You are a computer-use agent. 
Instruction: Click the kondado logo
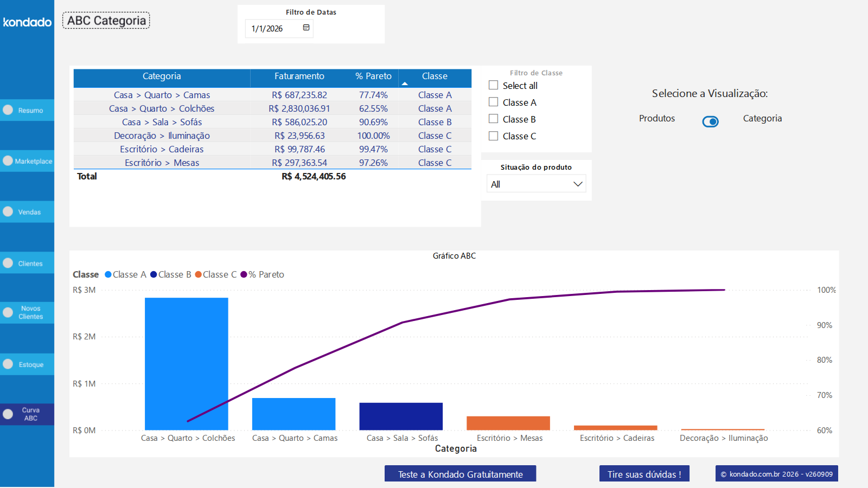tap(27, 22)
